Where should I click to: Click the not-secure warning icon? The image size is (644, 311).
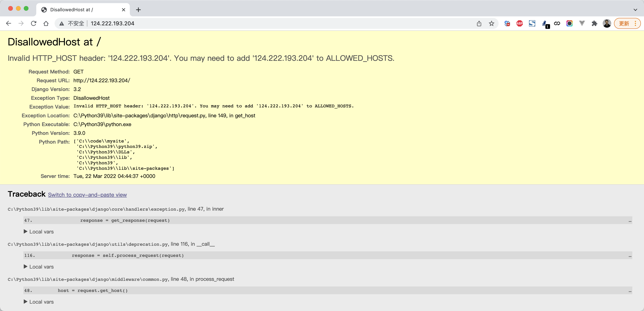click(62, 24)
